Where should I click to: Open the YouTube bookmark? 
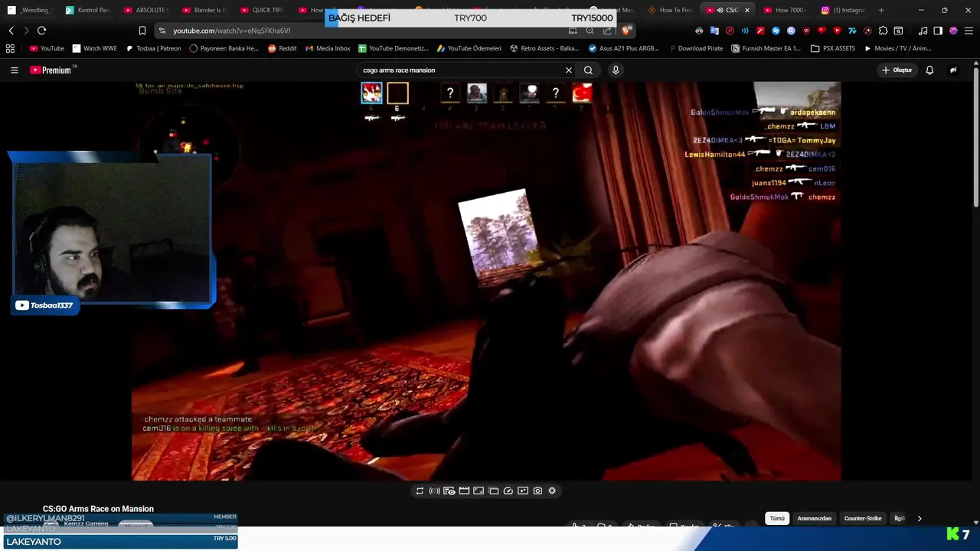pyautogui.click(x=47, y=48)
